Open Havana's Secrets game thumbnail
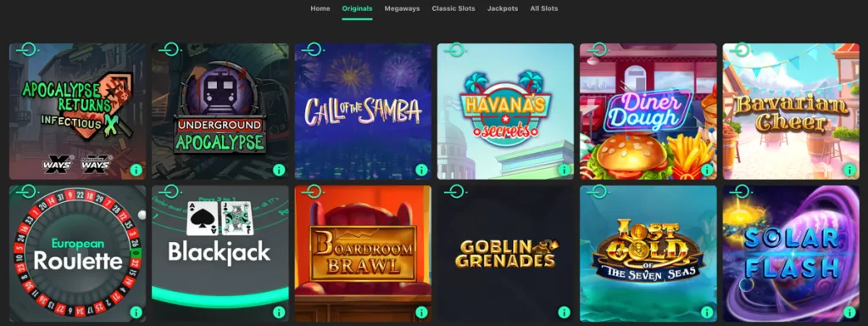Viewport: 868px width, 326px height. pyautogui.click(x=505, y=111)
